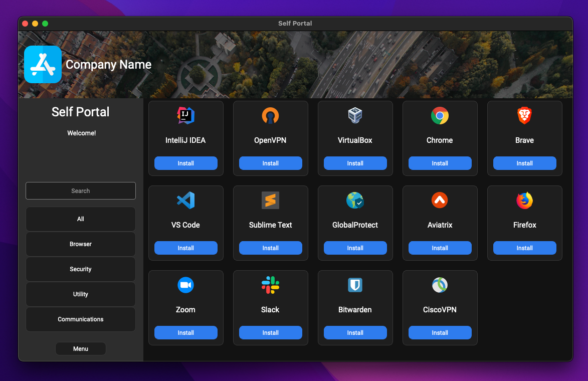The height and width of the screenshot is (381, 588).
Task: Install IntelliJ IDEA
Action: point(185,163)
